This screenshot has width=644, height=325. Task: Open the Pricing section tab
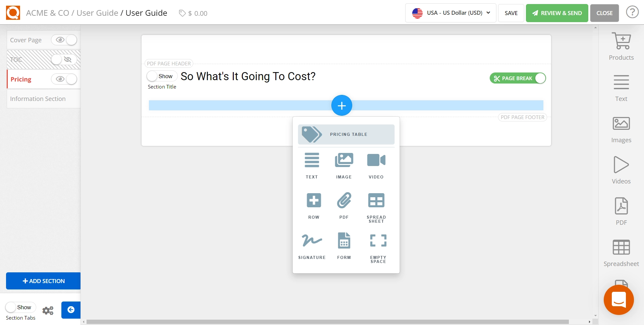click(x=21, y=79)
